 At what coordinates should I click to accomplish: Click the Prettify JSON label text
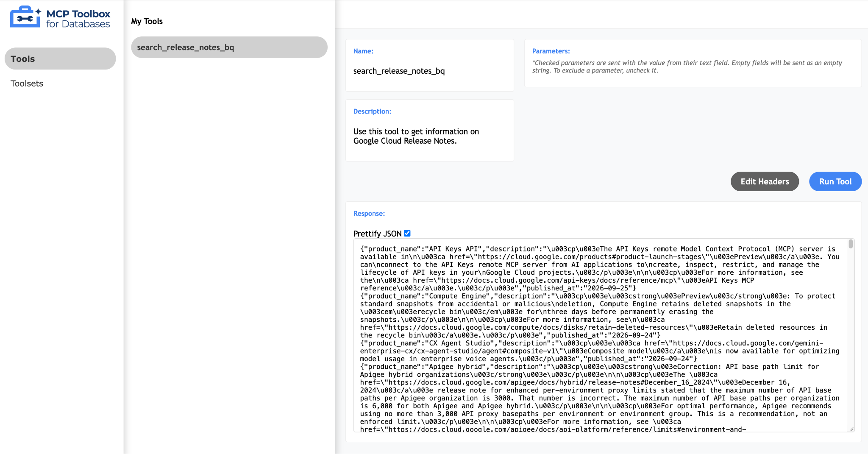377,234
